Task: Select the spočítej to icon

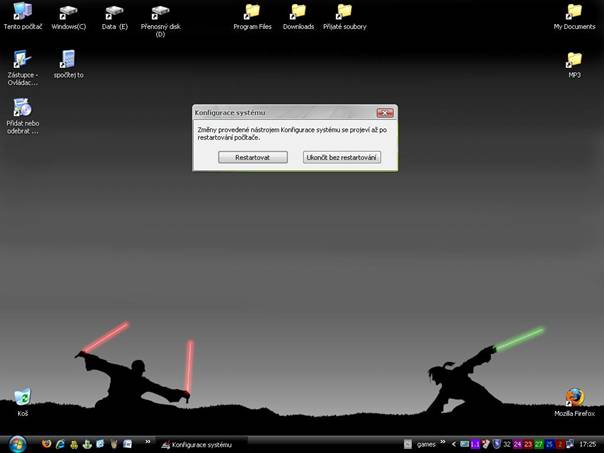Action: pos(69,64)
